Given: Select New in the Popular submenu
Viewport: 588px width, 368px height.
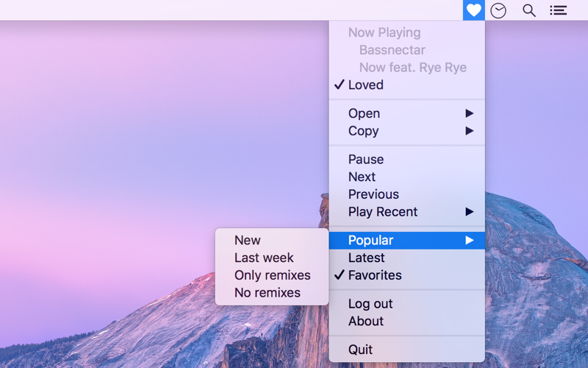Looking at the screenshot, I should click(x=272, y=241).
